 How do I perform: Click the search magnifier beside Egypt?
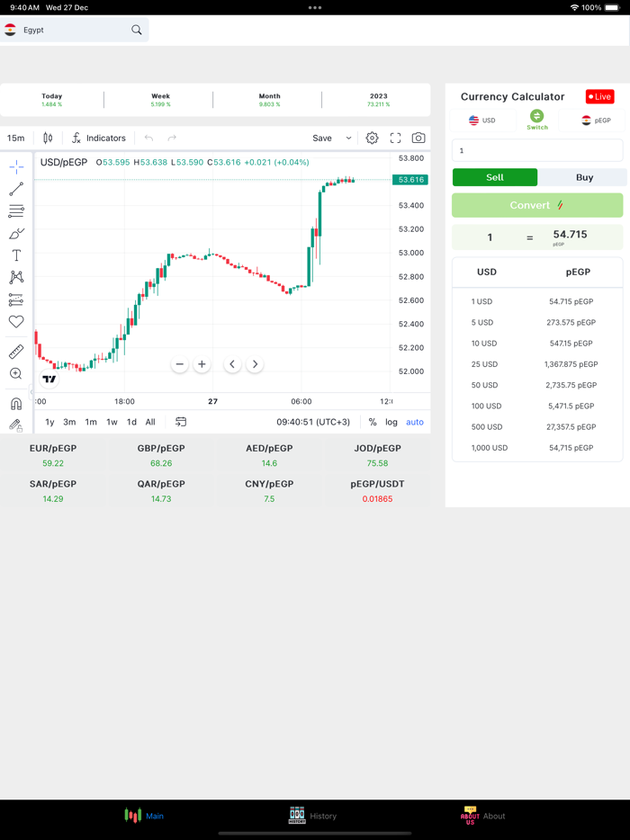tap(137, 30)
